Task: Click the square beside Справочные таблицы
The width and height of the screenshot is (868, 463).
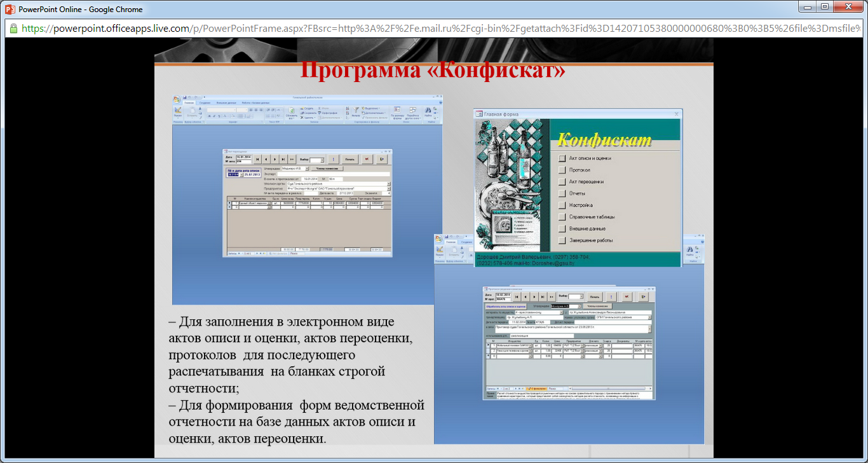Action: pyautogui.click(x=562, y=216)
